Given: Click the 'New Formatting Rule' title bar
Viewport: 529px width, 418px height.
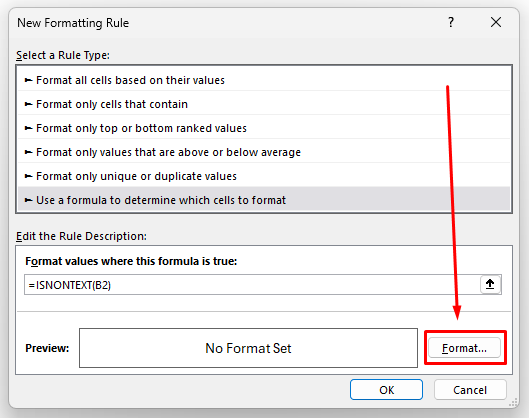Looking at the screenshot, I should tap(73, 23).
